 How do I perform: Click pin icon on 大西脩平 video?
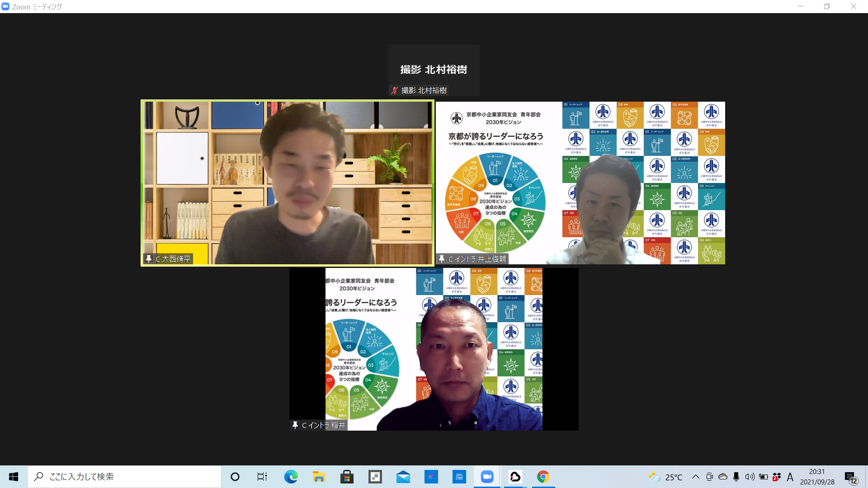tap(149, 259)
